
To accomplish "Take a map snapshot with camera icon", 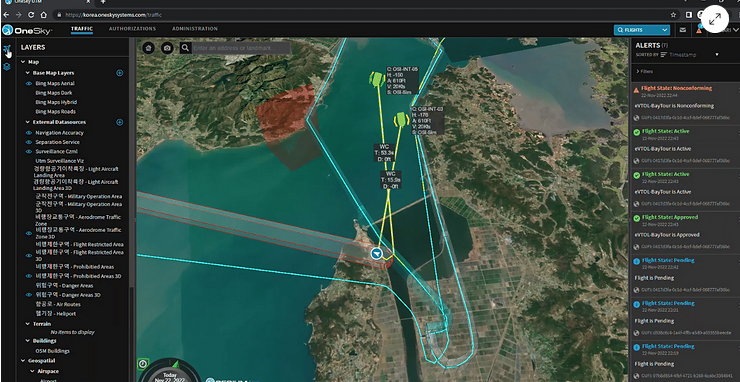I will 167,48.
